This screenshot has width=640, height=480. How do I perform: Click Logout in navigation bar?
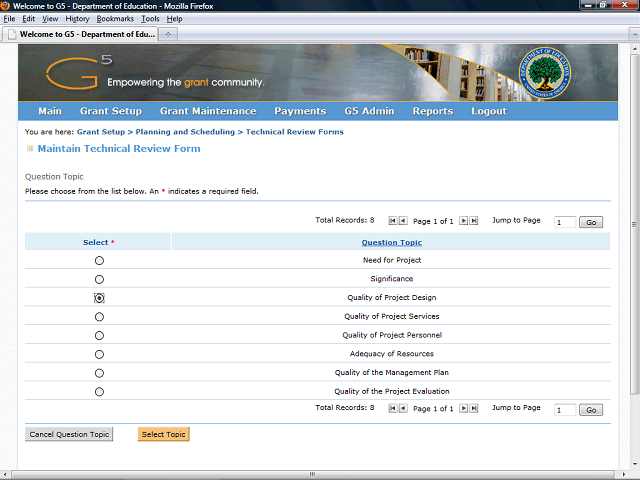489,111
